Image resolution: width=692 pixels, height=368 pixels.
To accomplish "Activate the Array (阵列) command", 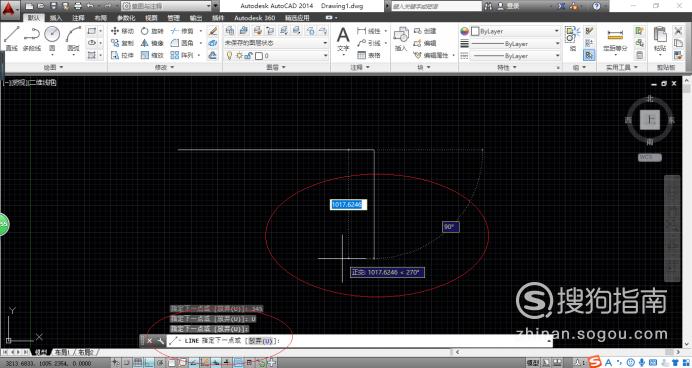I will click(x=182, y=55).
